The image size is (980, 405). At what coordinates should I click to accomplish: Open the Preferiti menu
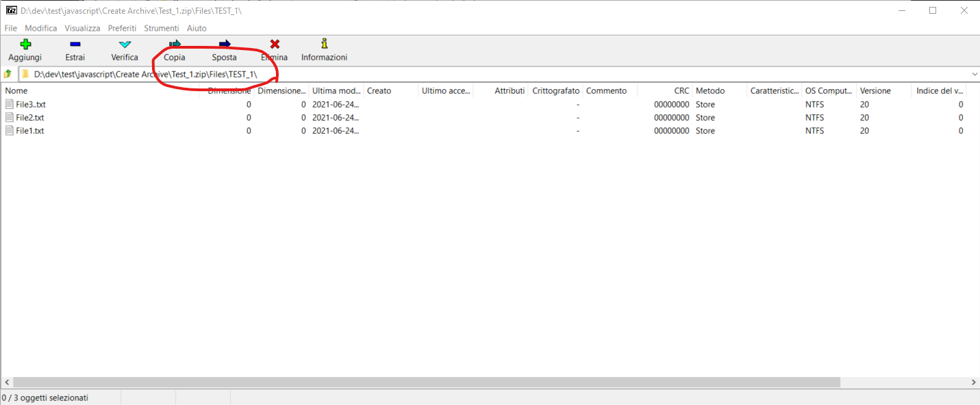(122, 28)
